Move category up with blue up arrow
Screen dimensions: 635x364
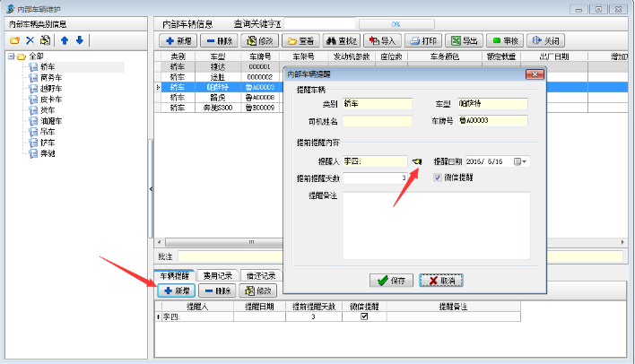coord(65,40)
